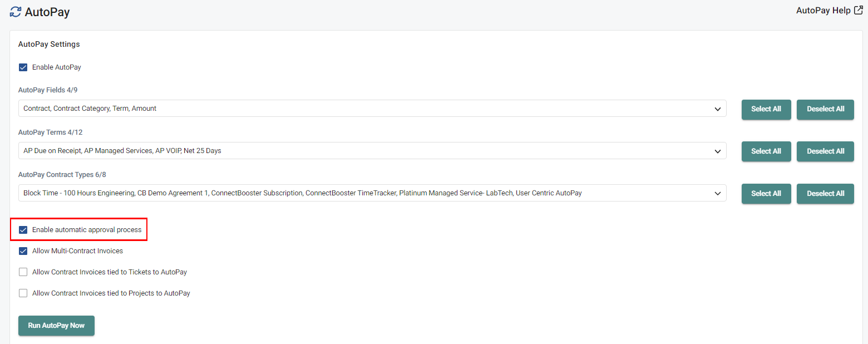This screenshot has width=868, height=344.
Task: Click the AutoPay refresh icon in header
Action: [x=15, y=12]
